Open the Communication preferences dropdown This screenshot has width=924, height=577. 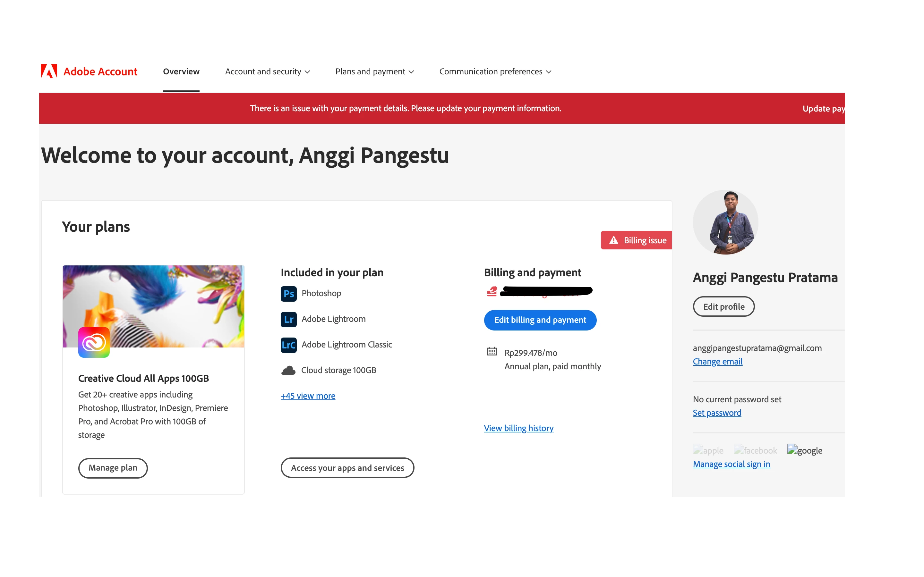point(495,72)
